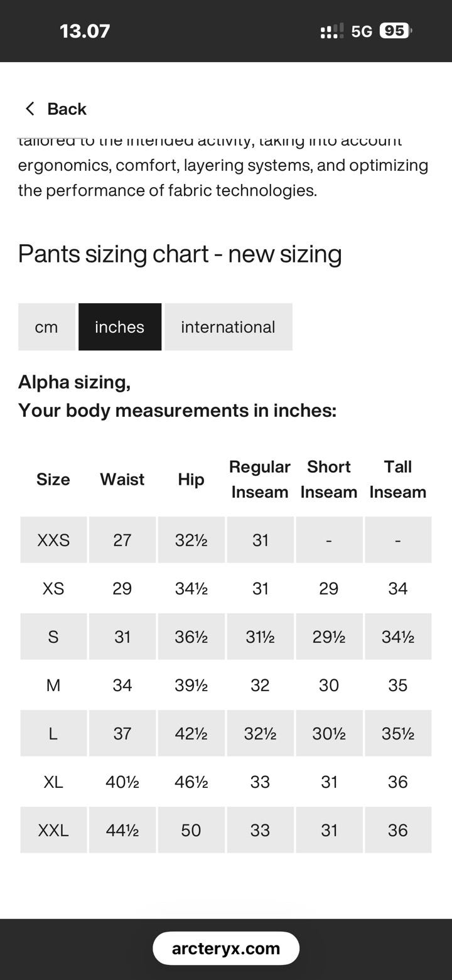This screenshot has height=980, width=452.
Task: Tap the 5G network indicator
Action: point(362,31)
